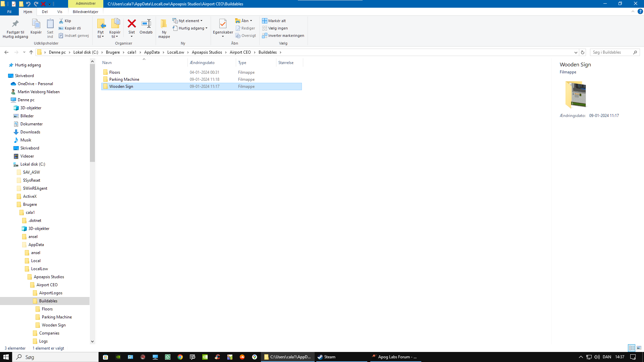This screenshot has width=644, height=362.
Task: Click Indsæt genvej in the ribbon
Action: click(74, 36)
